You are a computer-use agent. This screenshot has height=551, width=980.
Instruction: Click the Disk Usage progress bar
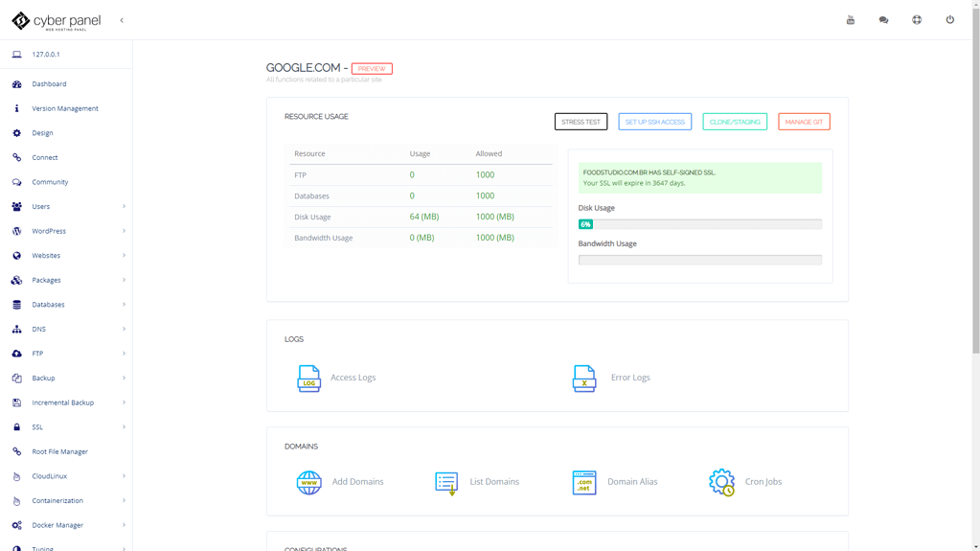700,224
